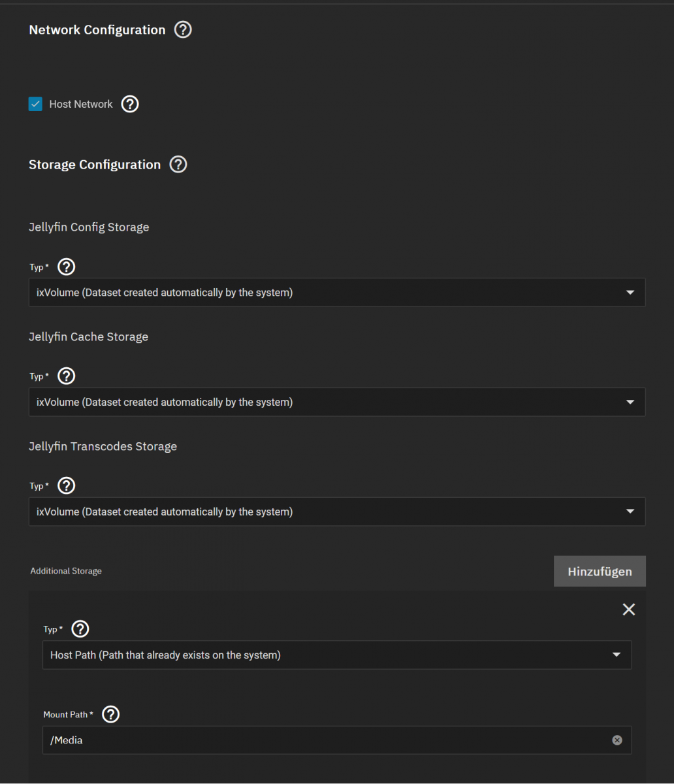
Task: Click the Additional Storage label
Action: tap(66, 571)
